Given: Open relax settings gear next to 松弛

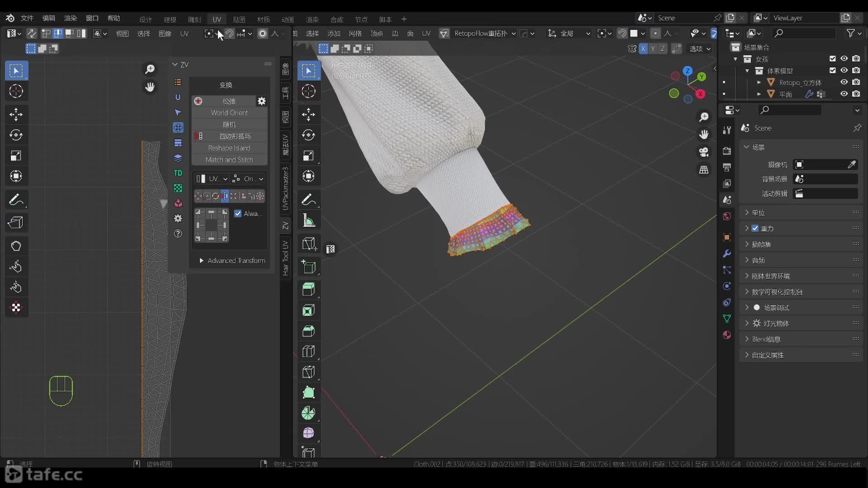Looking at the screenshot, I should click(262, 101).
